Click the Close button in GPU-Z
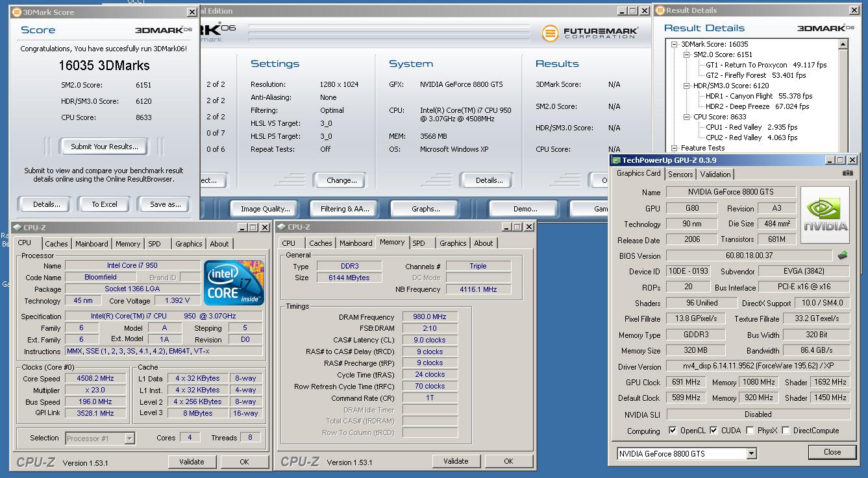This screenshot has height=478, width=868. tap(832, 452)
